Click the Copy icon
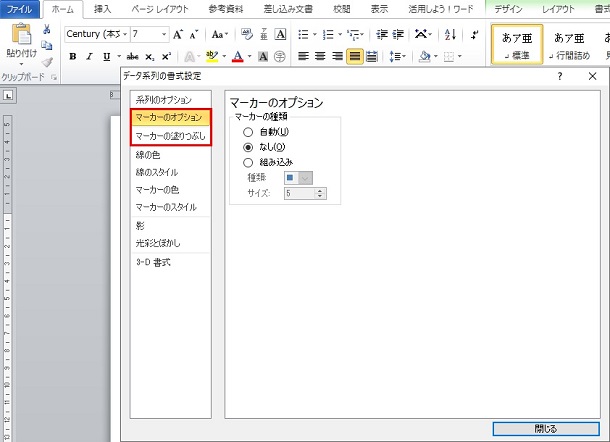Image resolution: width=610 pixels, height=442 pixels. pyautogui.click(x=47, y=46)
